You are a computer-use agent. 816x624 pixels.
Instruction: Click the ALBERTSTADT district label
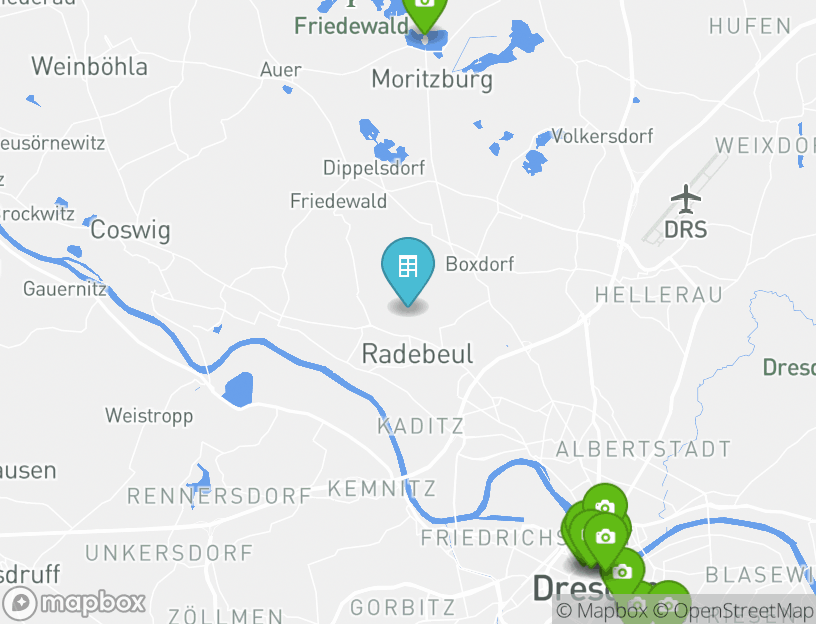click(x=643, y=449)
